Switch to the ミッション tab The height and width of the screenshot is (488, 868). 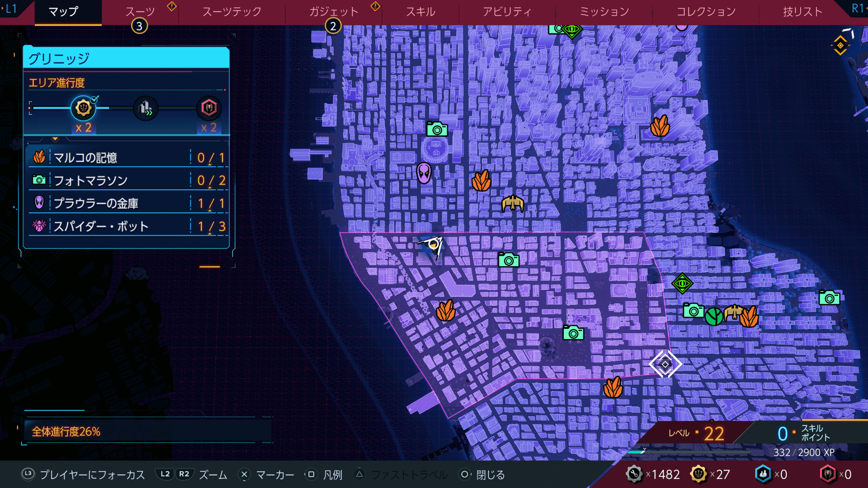pos(604,12)
